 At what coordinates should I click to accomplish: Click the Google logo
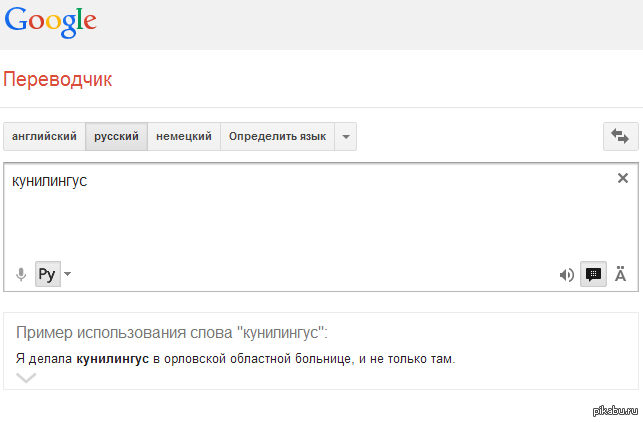click(x=51, y=23)
